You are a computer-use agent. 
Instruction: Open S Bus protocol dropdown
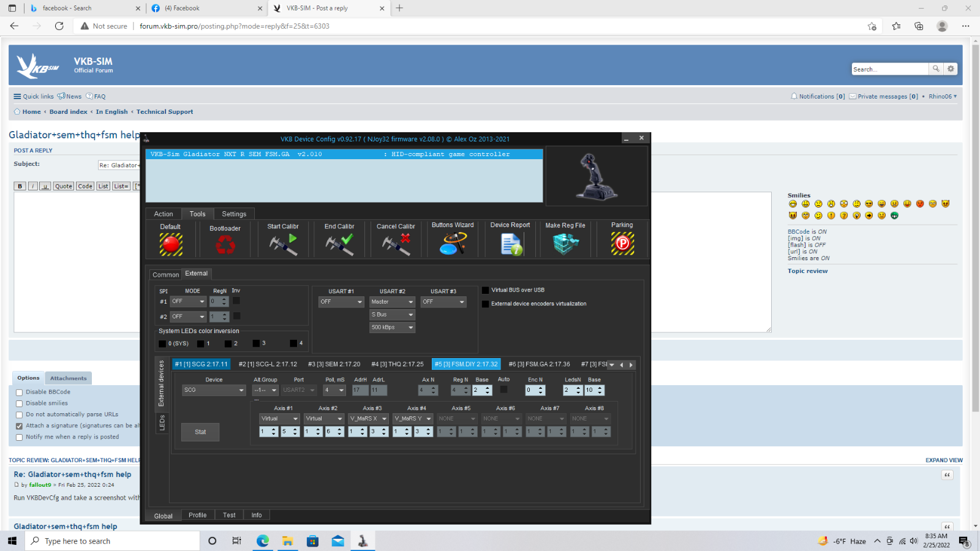pyautogui.click(x=392, y=315)
